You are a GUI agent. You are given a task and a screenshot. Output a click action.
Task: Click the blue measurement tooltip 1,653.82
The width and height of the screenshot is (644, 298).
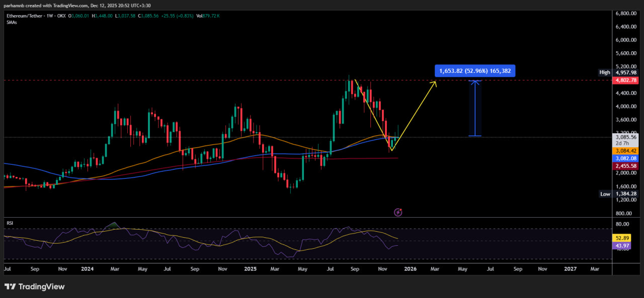[x=475, y=71]
